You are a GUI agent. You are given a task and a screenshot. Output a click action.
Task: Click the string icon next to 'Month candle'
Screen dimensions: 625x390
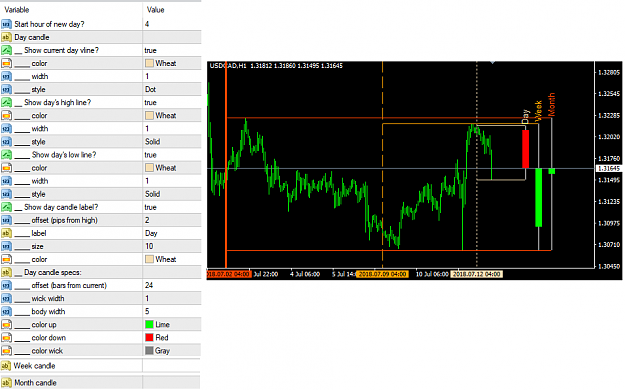[6, 383]
